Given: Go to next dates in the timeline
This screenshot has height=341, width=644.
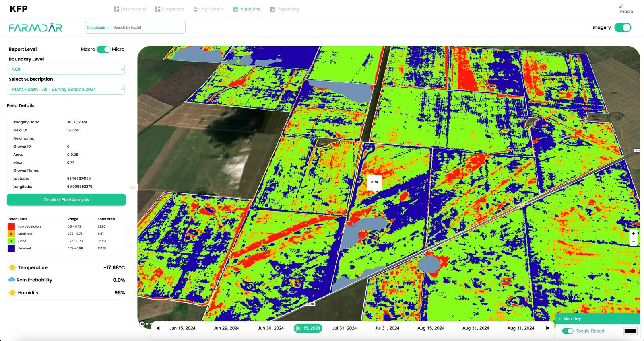Looking at the screenshot, I should point(547,328).
